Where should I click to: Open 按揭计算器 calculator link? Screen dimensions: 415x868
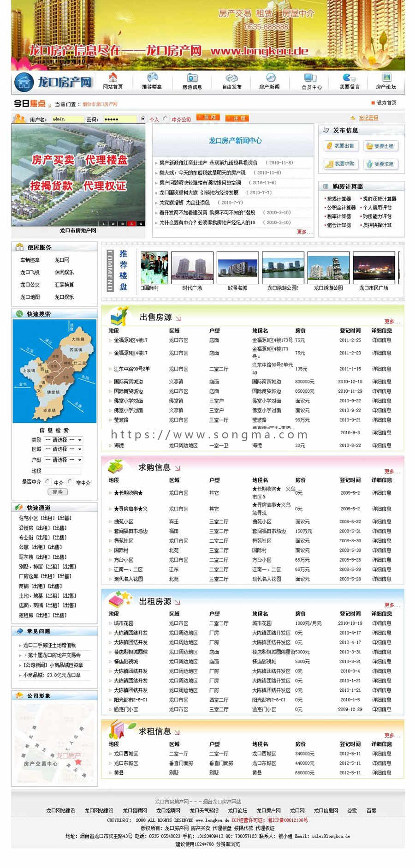[339, 199]
